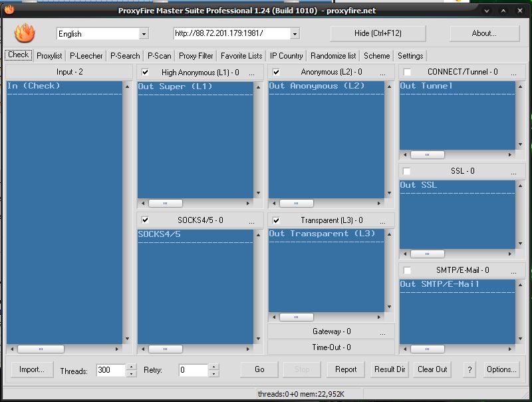Click the Input - 2 header
Screen dimensions: 532x402
[70, 72]
